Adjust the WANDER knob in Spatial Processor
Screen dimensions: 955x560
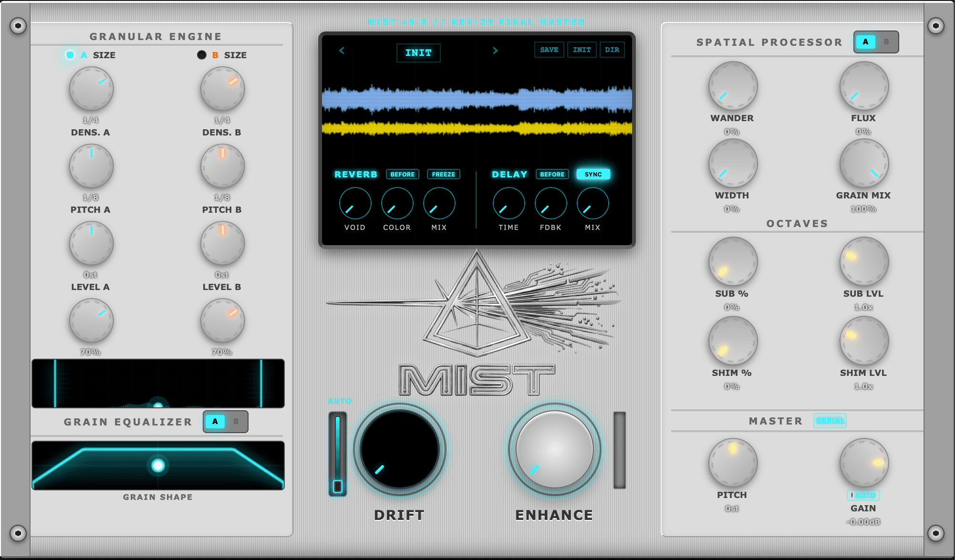732,85
